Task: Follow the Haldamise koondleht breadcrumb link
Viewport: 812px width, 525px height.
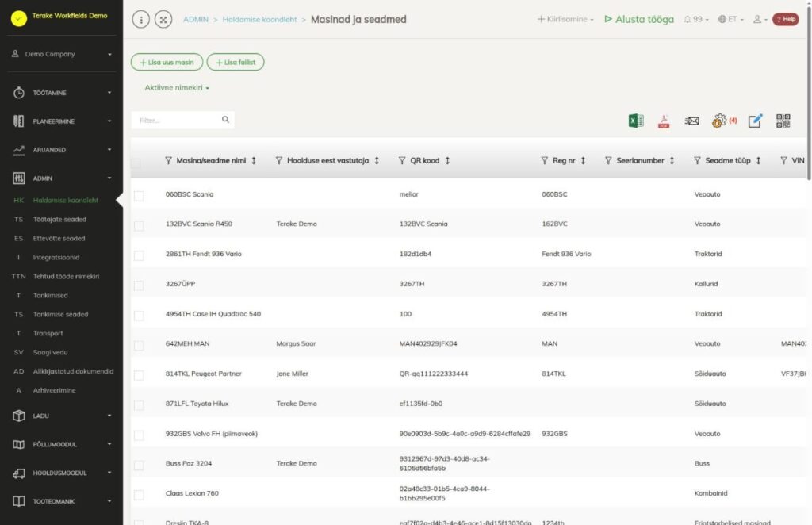Action: pyautogui.click(x=259, y=19)
